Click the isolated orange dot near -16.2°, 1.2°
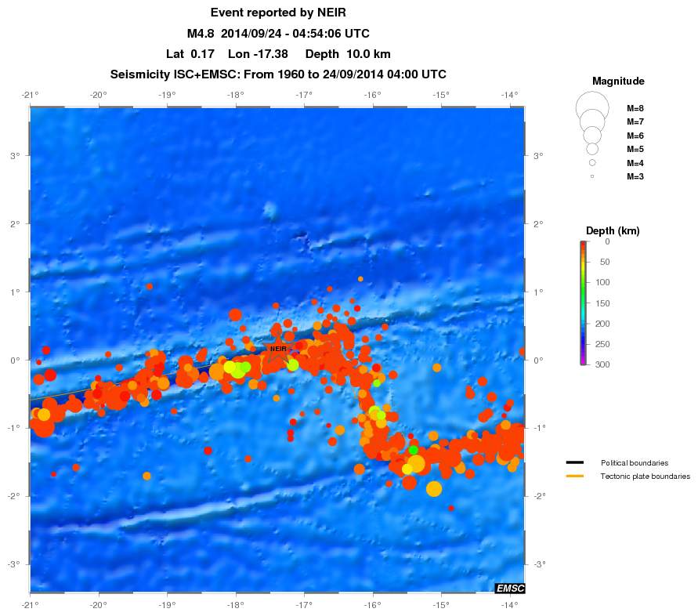 click(x=360, y=279)
